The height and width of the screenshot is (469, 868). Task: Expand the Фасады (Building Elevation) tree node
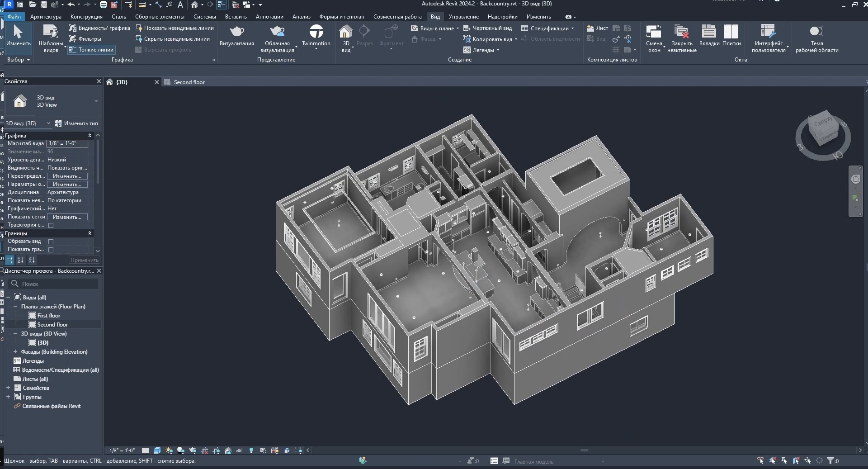pos(15,352)
